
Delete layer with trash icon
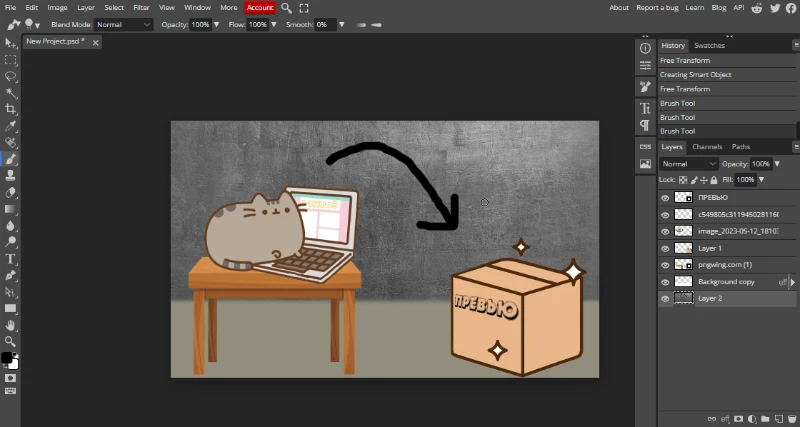point(791,419)
